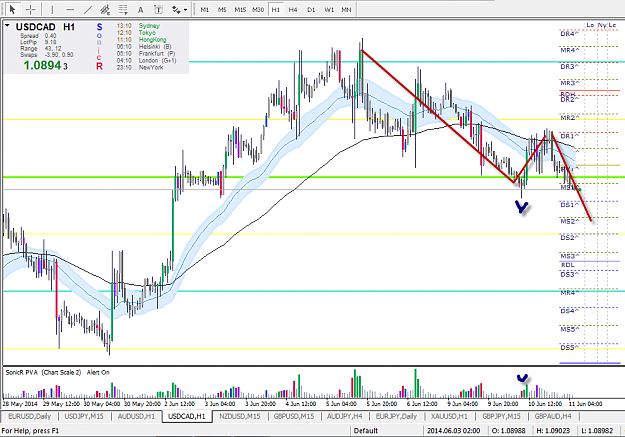625x437 pixels.
Task: Click the status bar date '2014.06.03 02:00'
Action: point(453,431)
